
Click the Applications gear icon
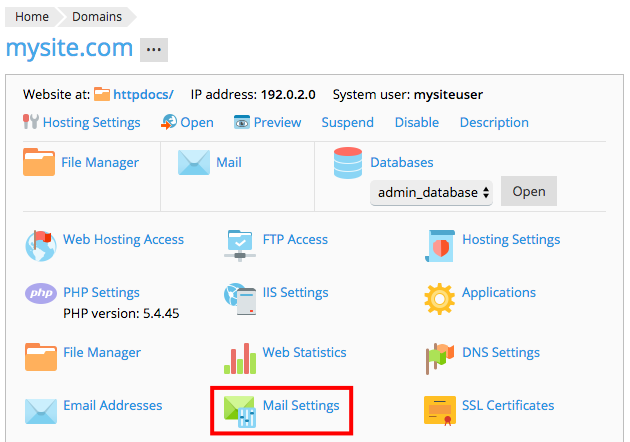440,296
